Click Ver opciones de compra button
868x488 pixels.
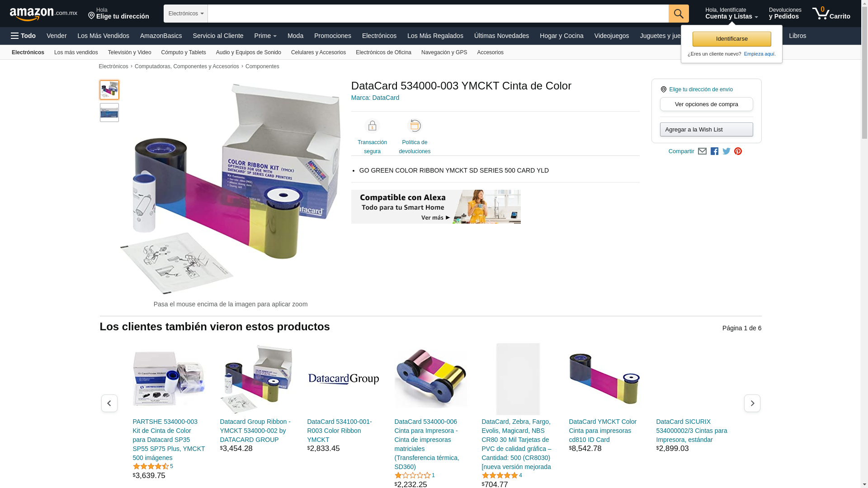[706, 104]
